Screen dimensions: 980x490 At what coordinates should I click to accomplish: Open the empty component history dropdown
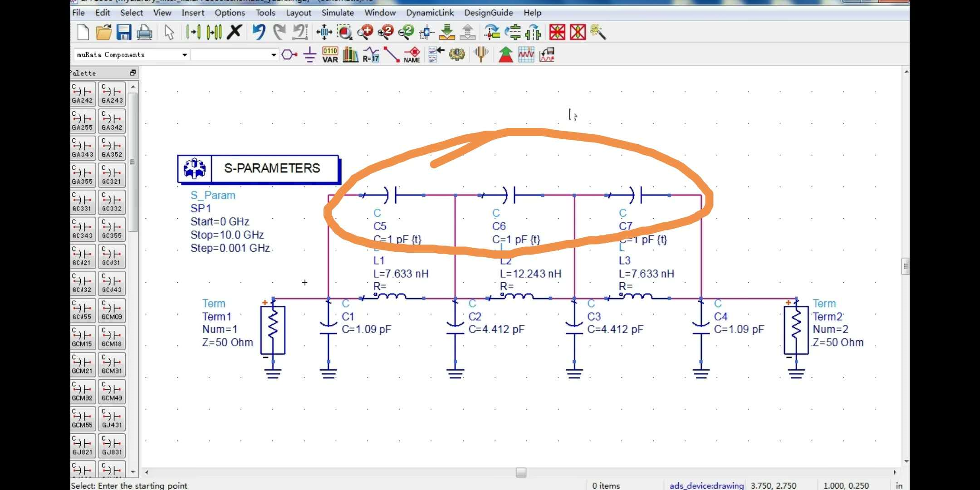[x=274, y=55]
